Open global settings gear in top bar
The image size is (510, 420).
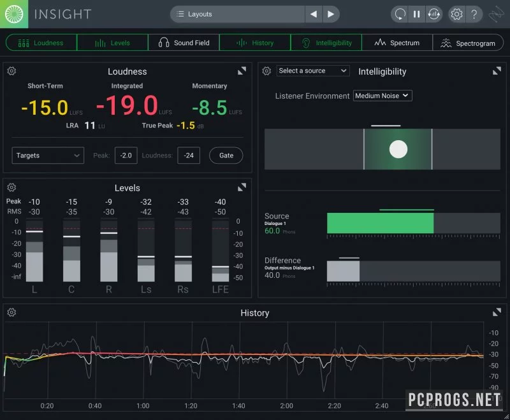456,14
